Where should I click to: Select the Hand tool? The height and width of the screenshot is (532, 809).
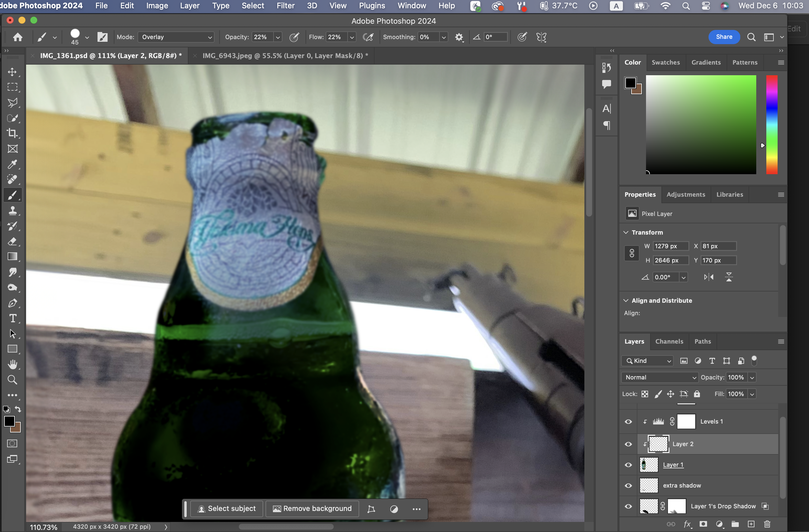pos(12,365)
